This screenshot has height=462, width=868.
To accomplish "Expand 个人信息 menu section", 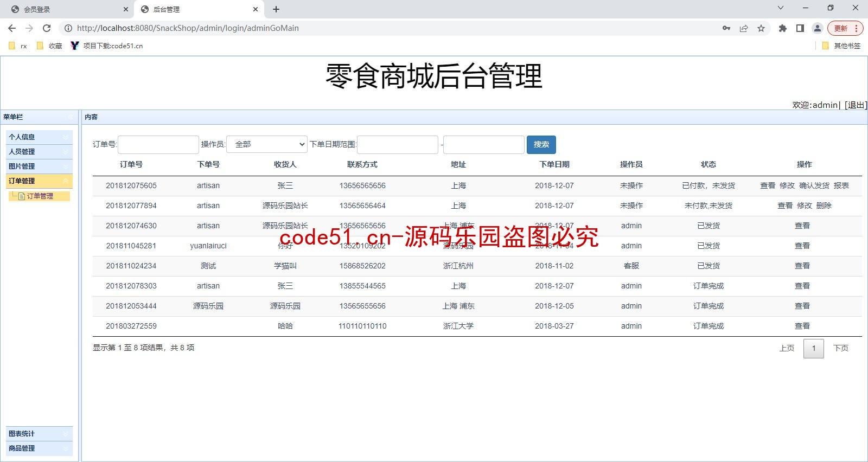I will 39,137.
